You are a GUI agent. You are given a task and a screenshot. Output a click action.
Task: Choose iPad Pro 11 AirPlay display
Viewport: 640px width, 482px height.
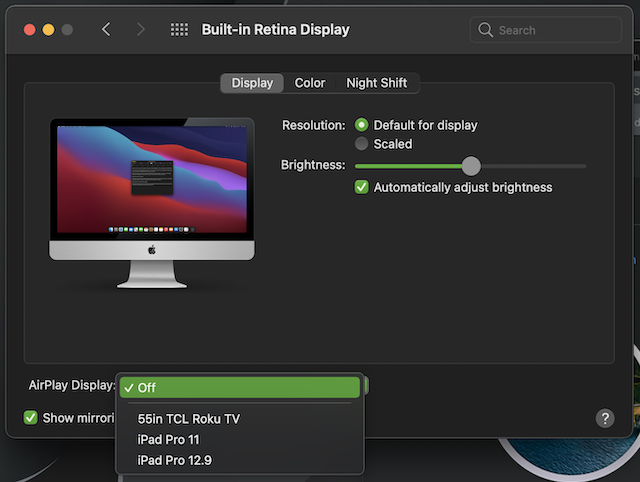[x=240, y=440]
